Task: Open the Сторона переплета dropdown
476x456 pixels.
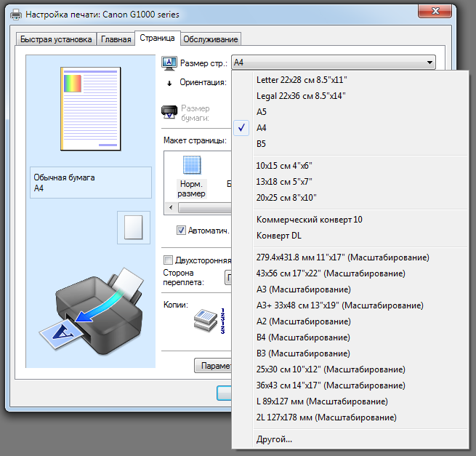Action: 228,277
